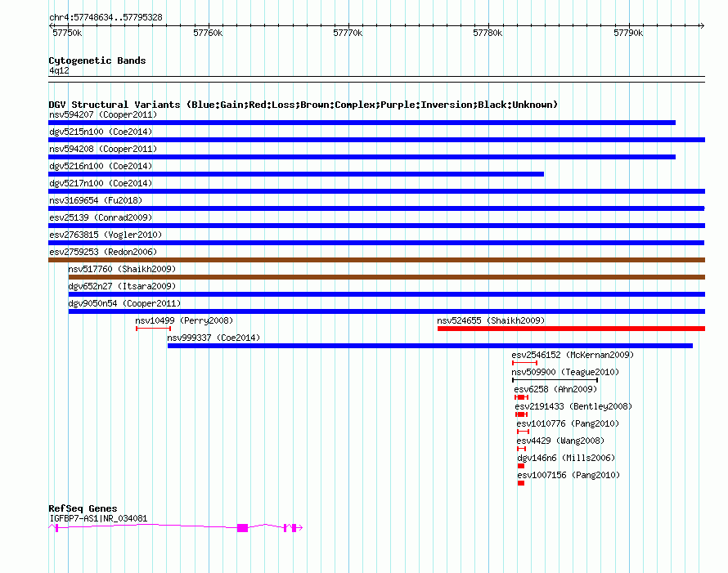Select the dgv5215n100 (Coe2014) variant bar

(x=376, y=140)
